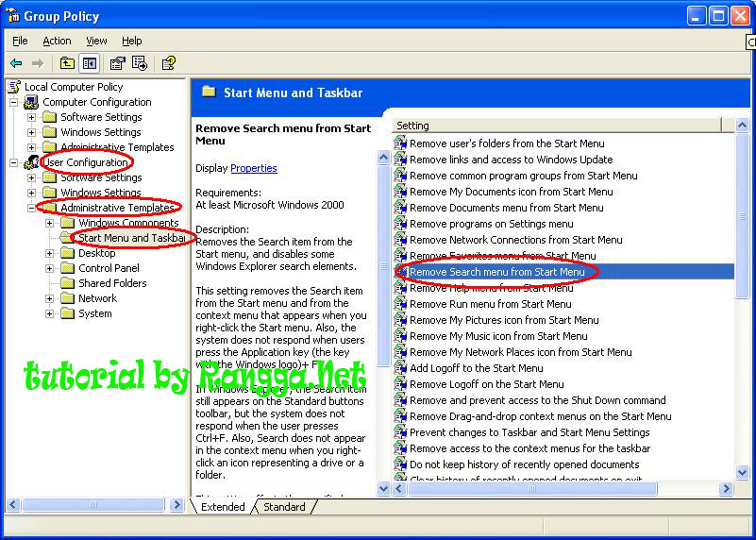Image resolution: width=756 pixels, height=540 pixels.
Task: Select Local Computer Policy root node
Action: pos(74,87)
